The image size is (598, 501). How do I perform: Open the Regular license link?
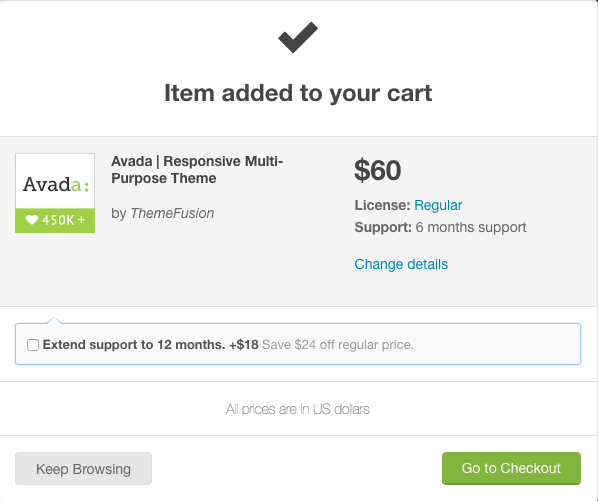pos(438,206)
